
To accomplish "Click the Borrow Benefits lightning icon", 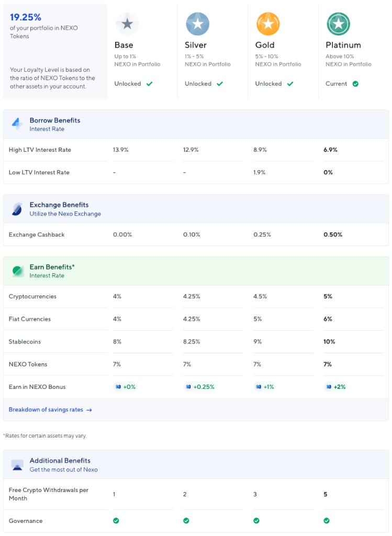I will click(17, 124).
